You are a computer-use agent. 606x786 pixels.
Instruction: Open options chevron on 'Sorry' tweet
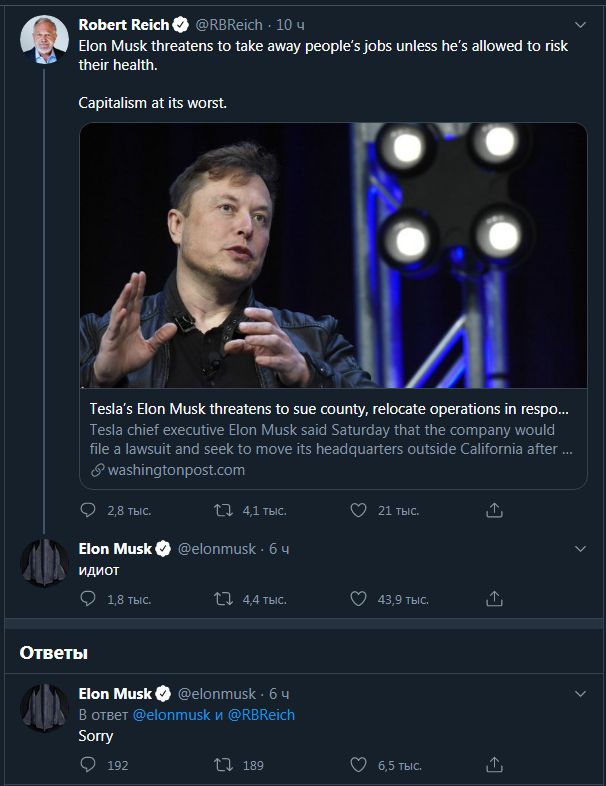(x=581, y=694)
